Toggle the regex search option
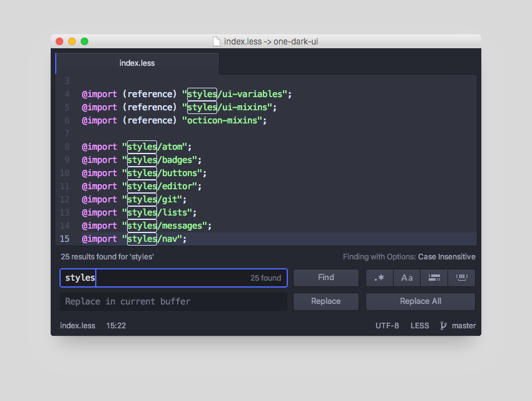532x401 pixels. [x=379, y=278]
